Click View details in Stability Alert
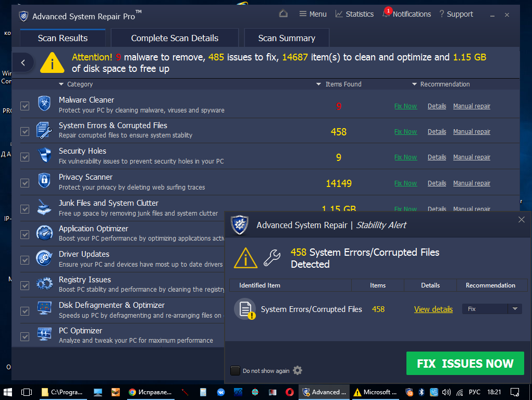This screenshot has height=400, width=532. (434, 309)
